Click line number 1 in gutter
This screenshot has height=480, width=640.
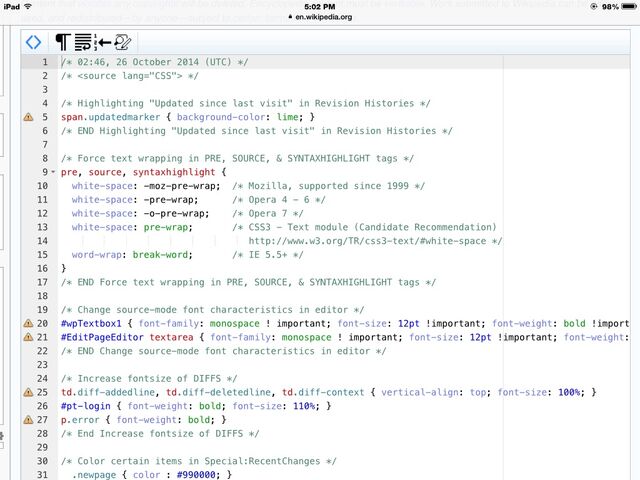point(45,62)
